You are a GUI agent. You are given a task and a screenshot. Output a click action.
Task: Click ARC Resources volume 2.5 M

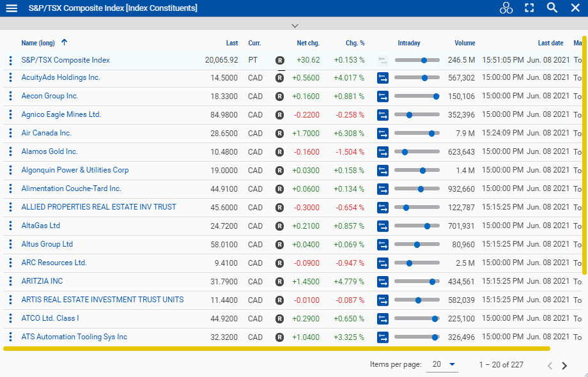(x=465, y=263)
